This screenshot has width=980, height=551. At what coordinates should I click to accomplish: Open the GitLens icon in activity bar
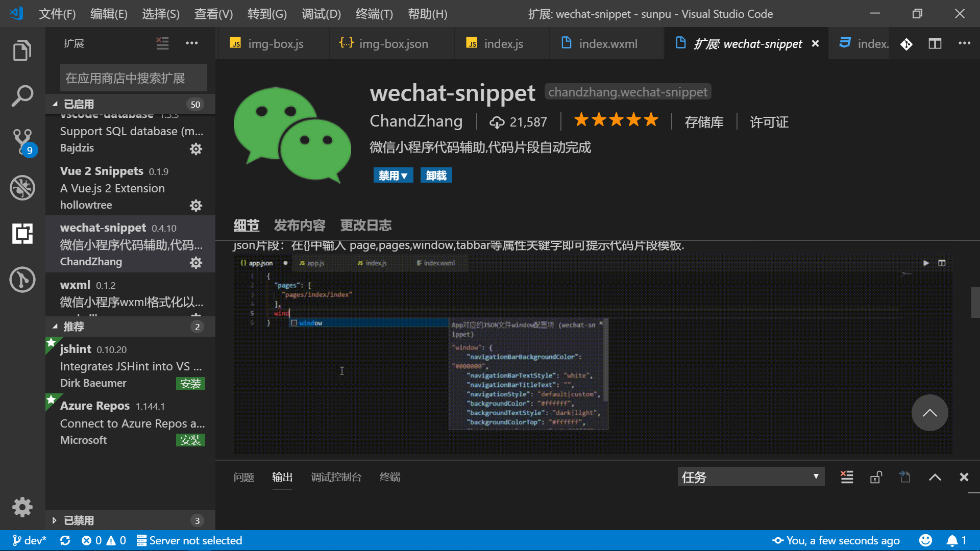point(22,280)
